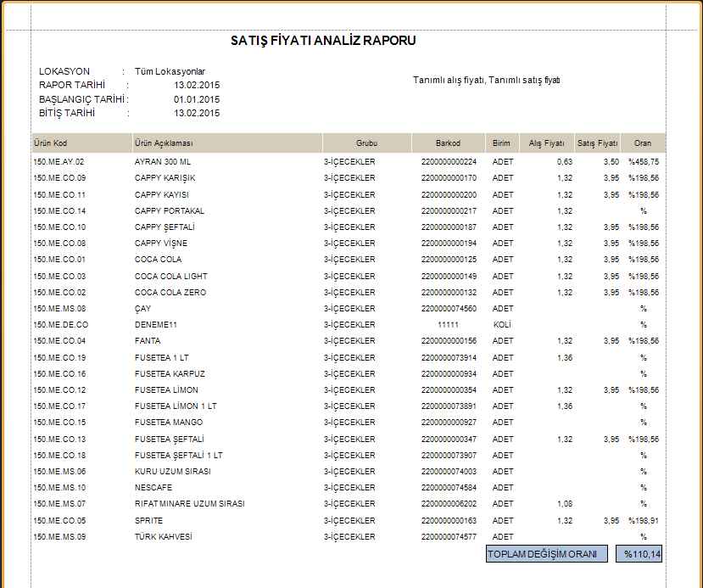Select FUSETEA LİMON 1 LT description
The height and width of the screenshot is (588, 703).
pos(176,406)
